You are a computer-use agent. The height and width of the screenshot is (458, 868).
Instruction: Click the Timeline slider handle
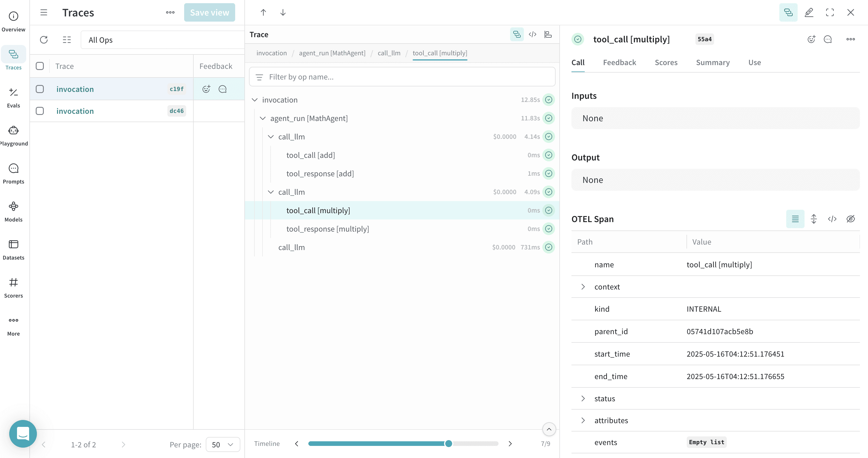click(448, 444)
